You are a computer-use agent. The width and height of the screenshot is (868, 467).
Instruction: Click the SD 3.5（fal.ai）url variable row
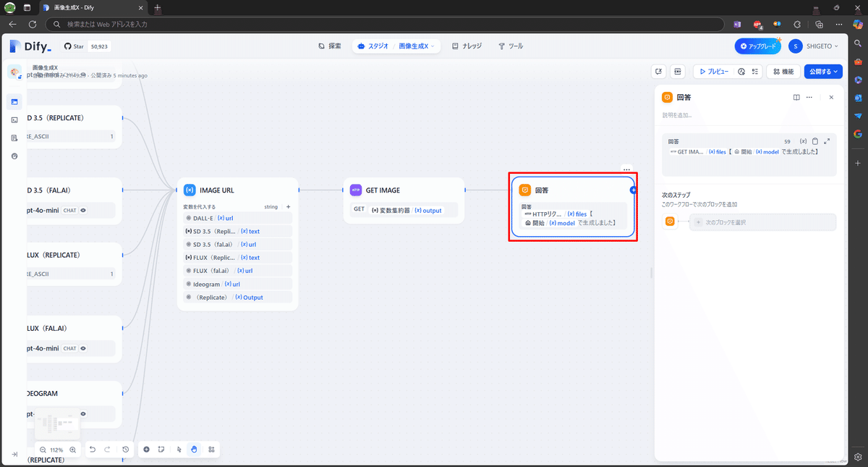click(x=238, y=244)
